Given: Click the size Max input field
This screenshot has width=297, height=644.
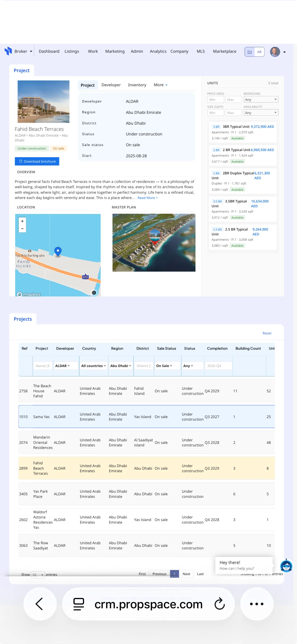Looking at the screenshot, I should click(233, 113).
